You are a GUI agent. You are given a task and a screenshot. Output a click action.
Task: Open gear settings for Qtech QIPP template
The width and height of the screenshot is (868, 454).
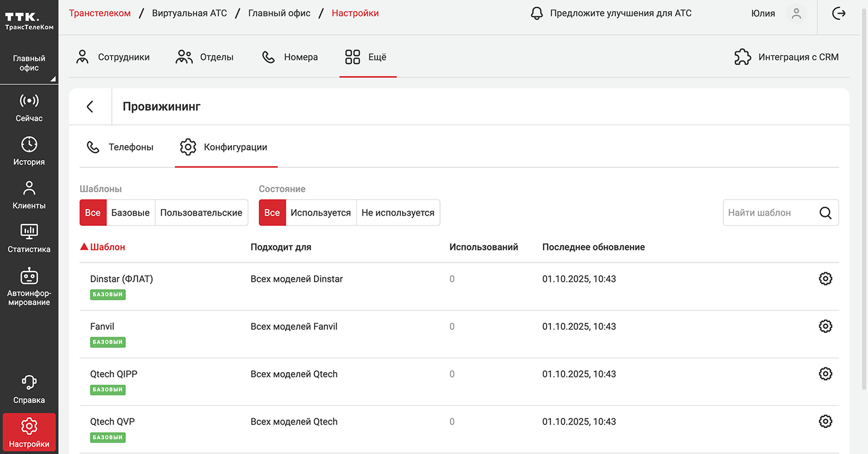825,374
